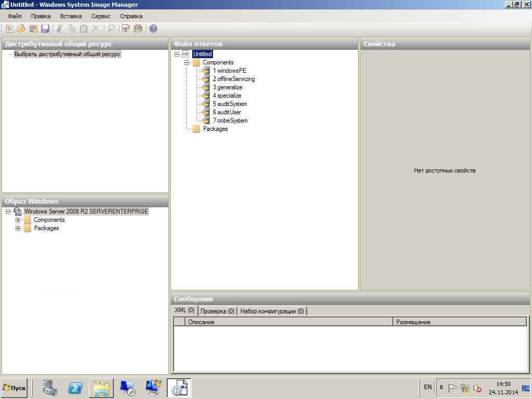Click the EN language indicator

(x=428, y=387)
